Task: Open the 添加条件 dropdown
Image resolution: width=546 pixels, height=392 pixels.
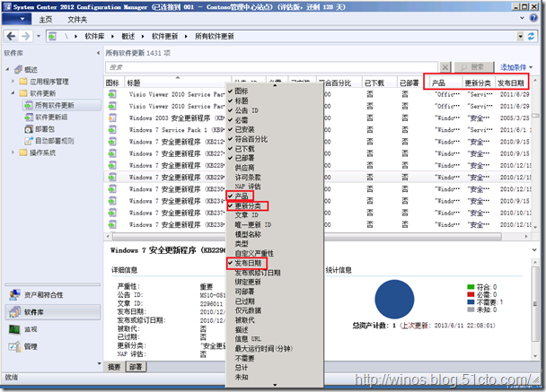Action: [516, 67]
